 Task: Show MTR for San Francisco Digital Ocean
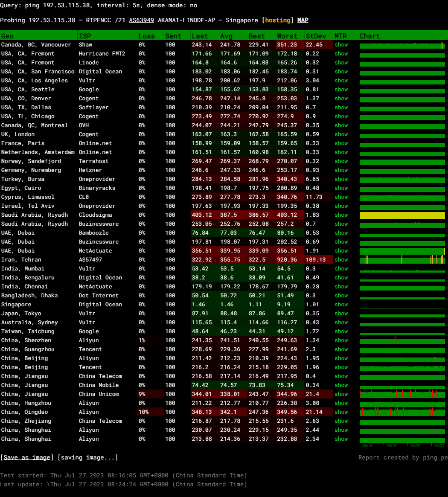[341, 72]
